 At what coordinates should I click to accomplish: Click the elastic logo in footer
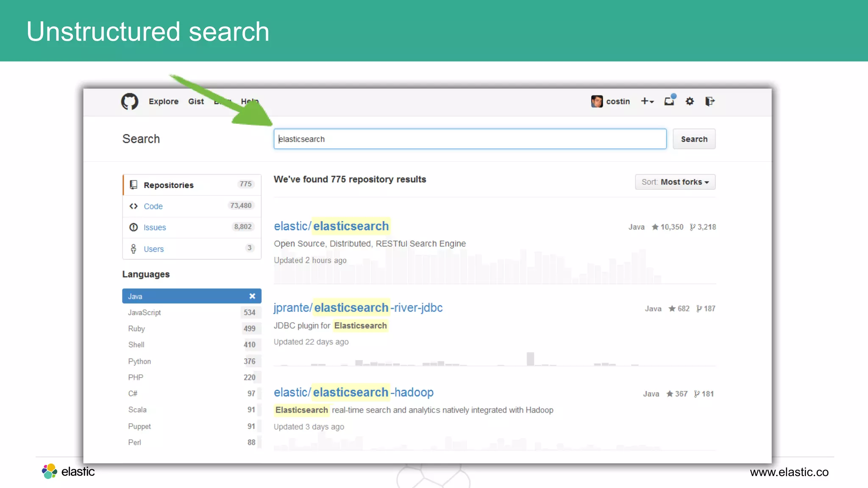pos(68,471)
